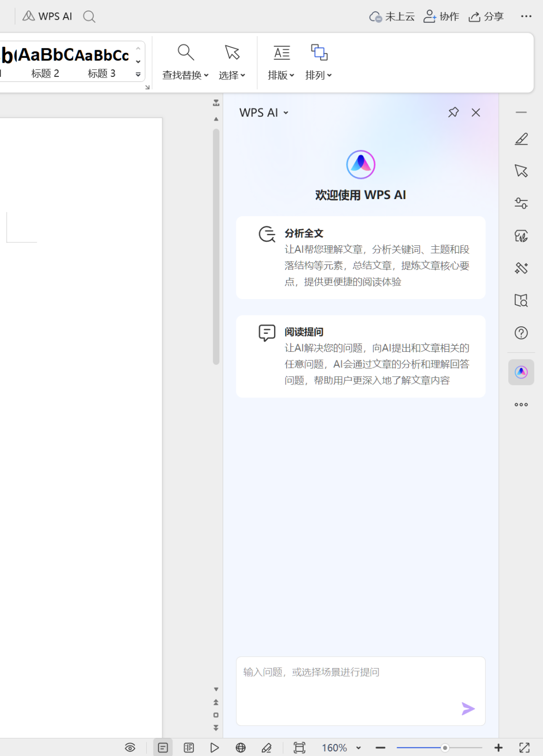Screen dimensions: 543x756
Task: Select the 阅读提问 reading Q&A card
Action: pos(361,356)
